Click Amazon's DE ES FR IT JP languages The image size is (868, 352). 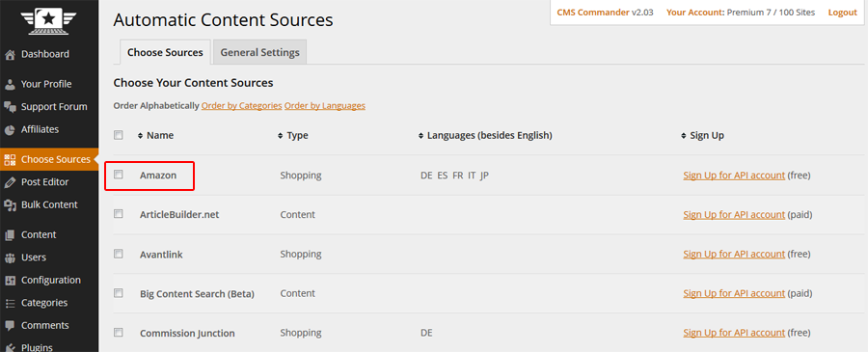[x=454, y=176]
